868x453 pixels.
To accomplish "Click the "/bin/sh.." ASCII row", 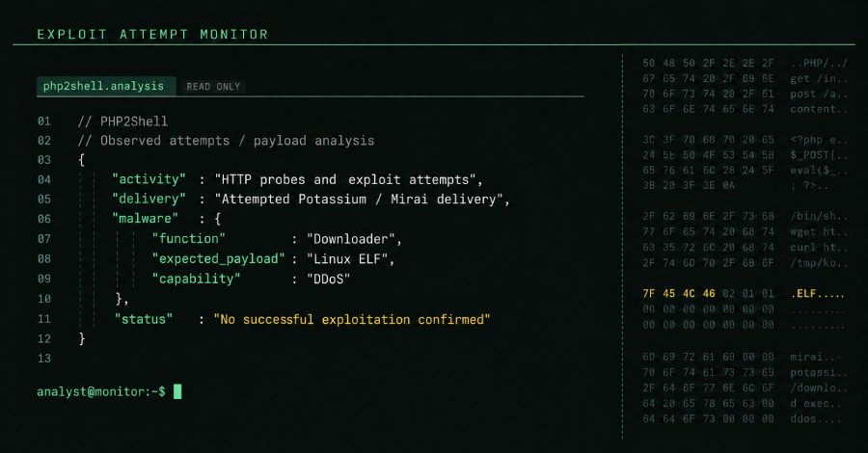I will point(819,216).
